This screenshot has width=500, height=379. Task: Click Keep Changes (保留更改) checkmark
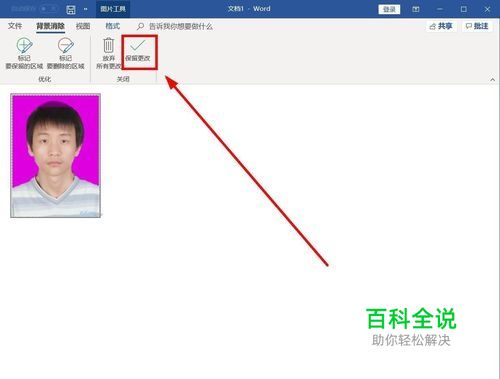138,51
